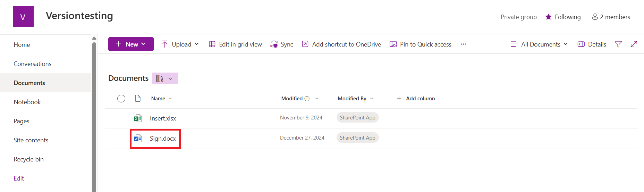The height and width of the screenshot is (192, 644).
Task: Click the Private group label
Action: pyautogui.click(x=519, y=17)
